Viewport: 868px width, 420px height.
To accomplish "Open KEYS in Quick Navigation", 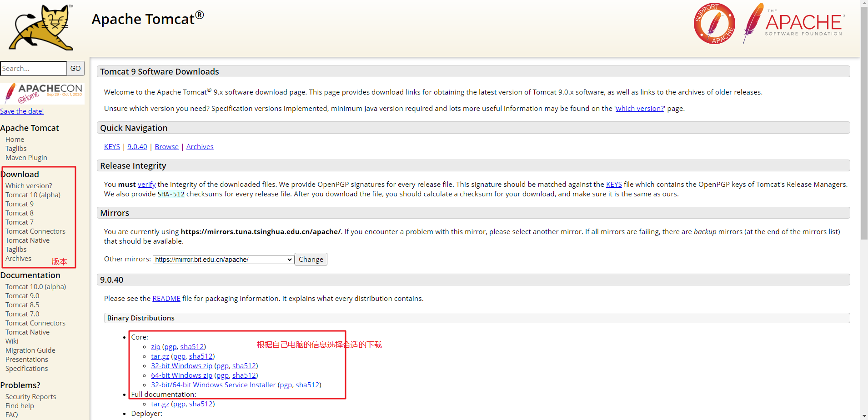I will pyautogui.click(x=112, y=147).
